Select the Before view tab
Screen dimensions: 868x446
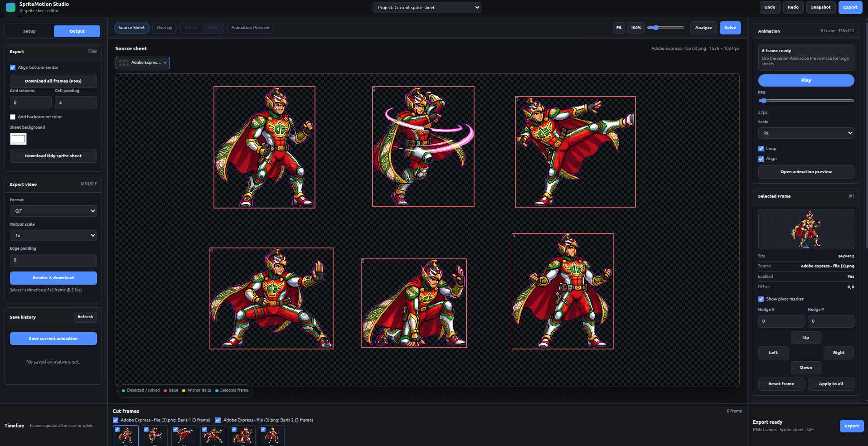pos(191,28)
